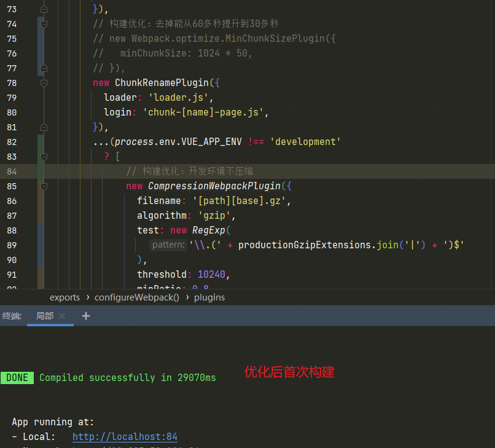
Task: Add a new terminal session
Action: pyautogui.click(x=86, y=316)
